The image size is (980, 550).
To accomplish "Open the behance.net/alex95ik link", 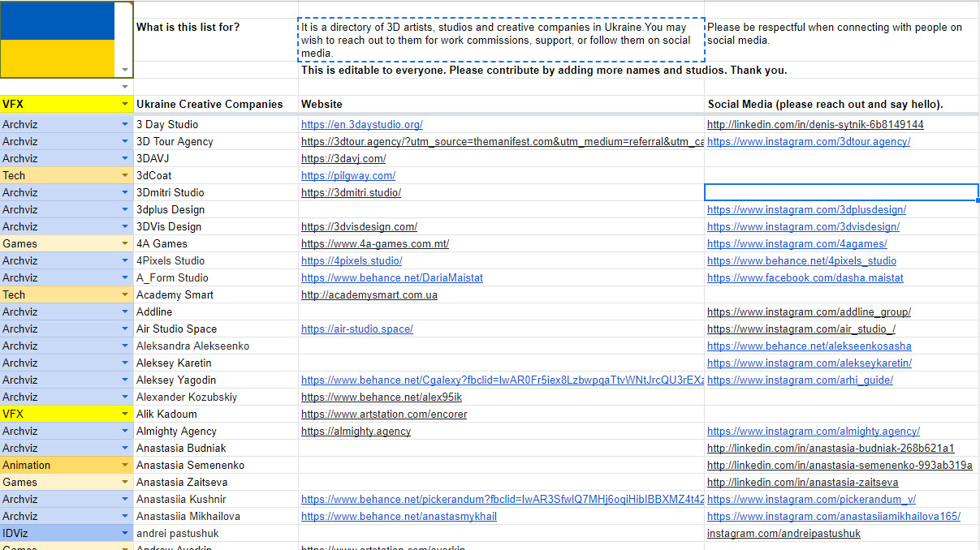I will pyautogui.click(x=382, y=397).
